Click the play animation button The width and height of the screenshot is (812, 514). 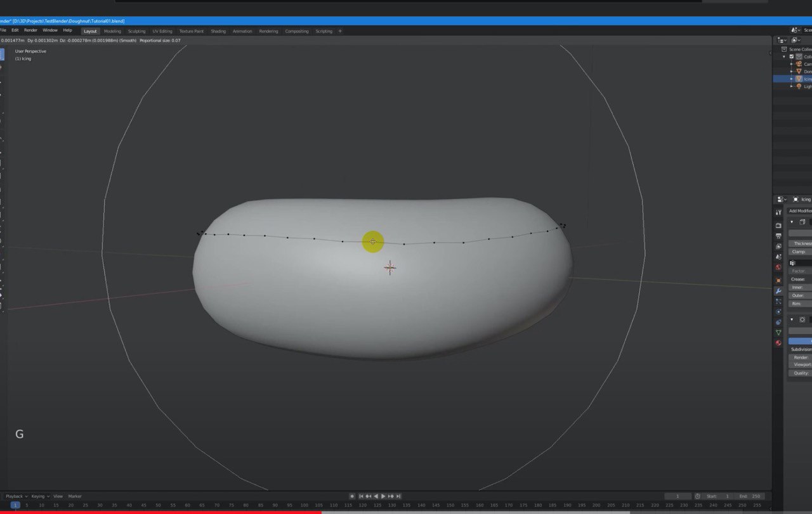(x=383, y=496)
